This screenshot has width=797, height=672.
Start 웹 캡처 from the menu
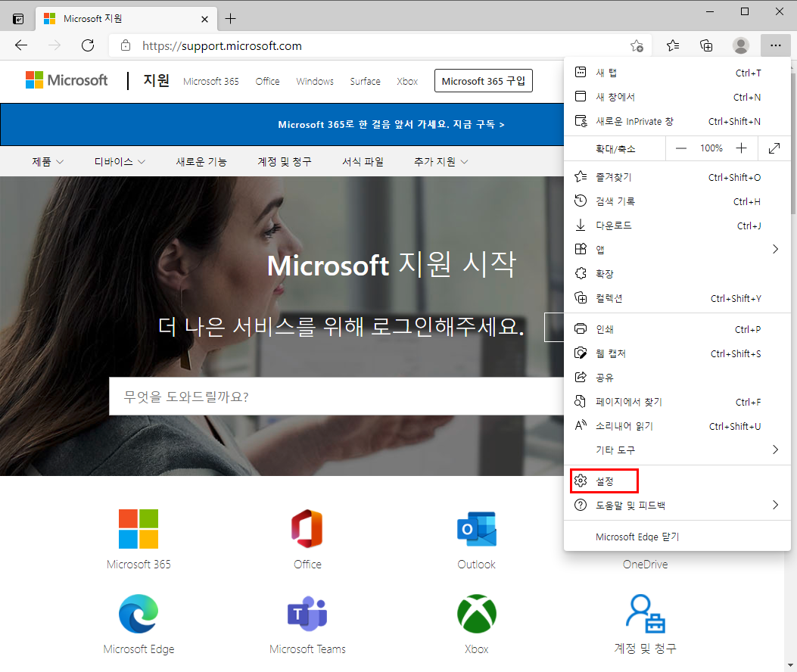pyautogui.click(x=677, y=353)
